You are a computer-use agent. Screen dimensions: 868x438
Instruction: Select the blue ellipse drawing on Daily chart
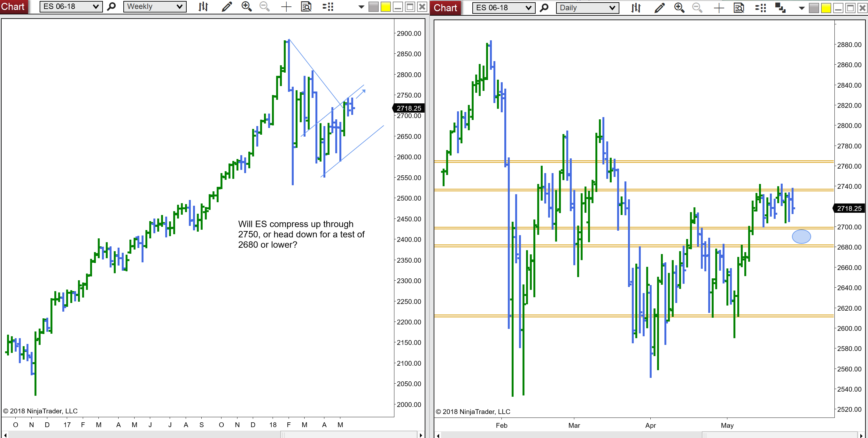tap(801, 236)
